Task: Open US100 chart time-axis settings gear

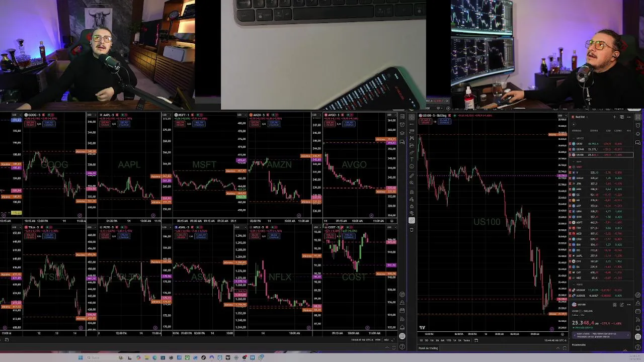Action: pyautogui.click(x=562, y=334)
